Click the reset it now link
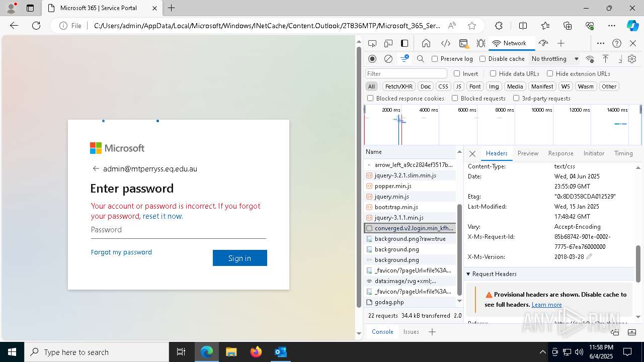This screenshot has width=644, height=362. pyautogui.click(x=162, y=216)
